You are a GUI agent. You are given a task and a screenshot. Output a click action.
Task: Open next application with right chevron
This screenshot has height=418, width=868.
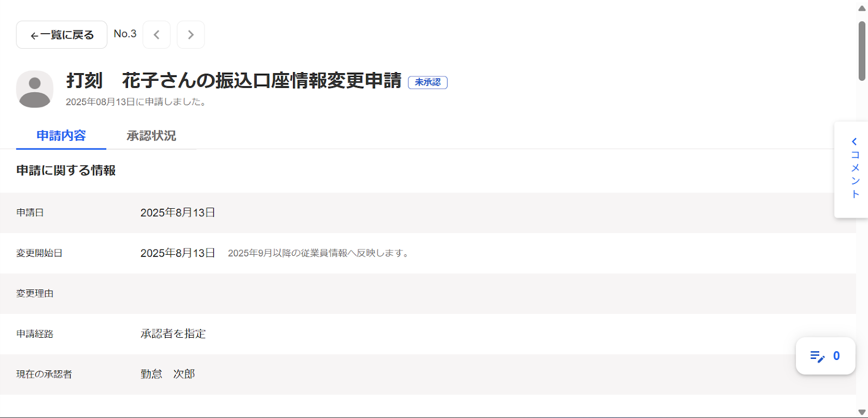coord(191,35)
